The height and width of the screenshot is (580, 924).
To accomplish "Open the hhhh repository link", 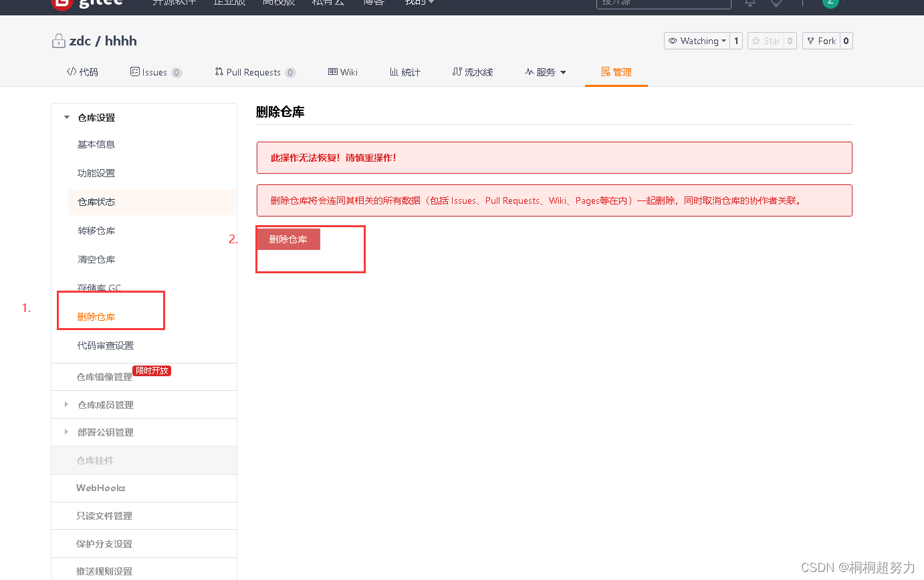I will 121,41.
